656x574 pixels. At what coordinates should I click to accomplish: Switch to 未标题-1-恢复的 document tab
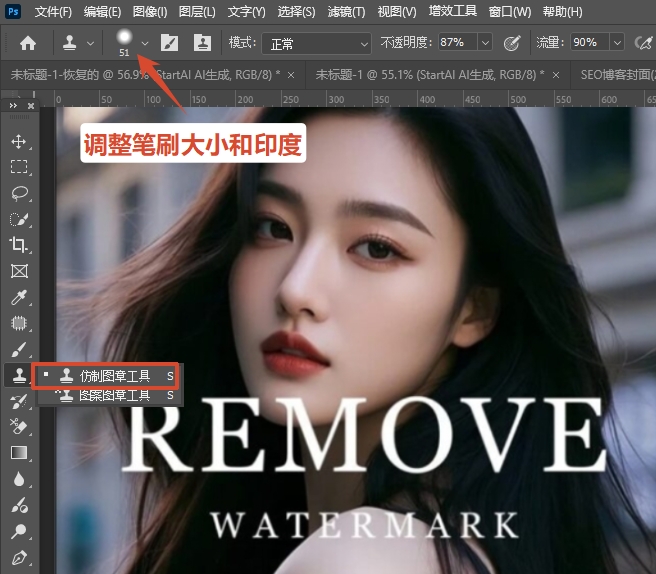[145, 75]
